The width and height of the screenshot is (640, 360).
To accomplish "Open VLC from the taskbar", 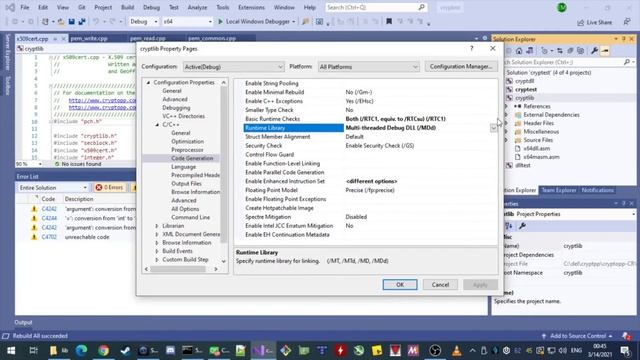I will (x=456, y=350).
